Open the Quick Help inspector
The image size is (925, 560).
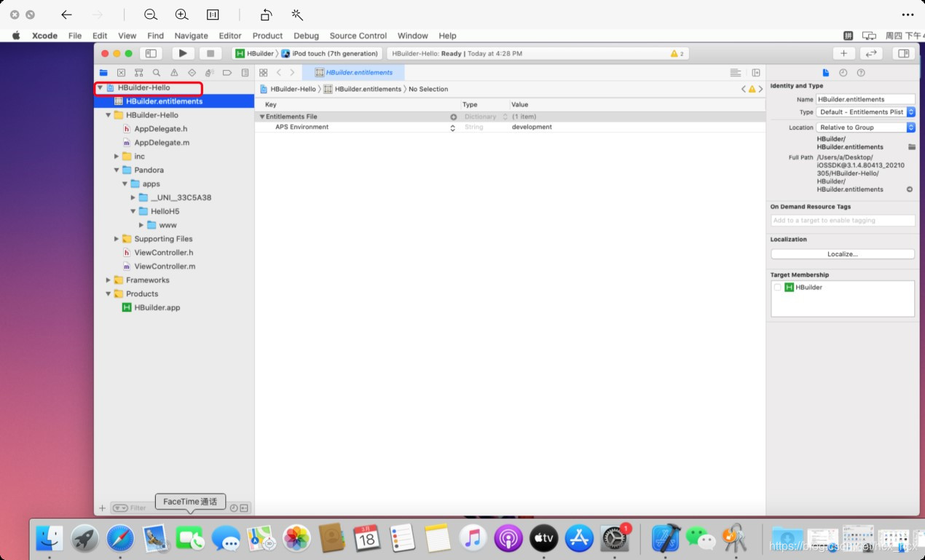[x=861, y=73]
